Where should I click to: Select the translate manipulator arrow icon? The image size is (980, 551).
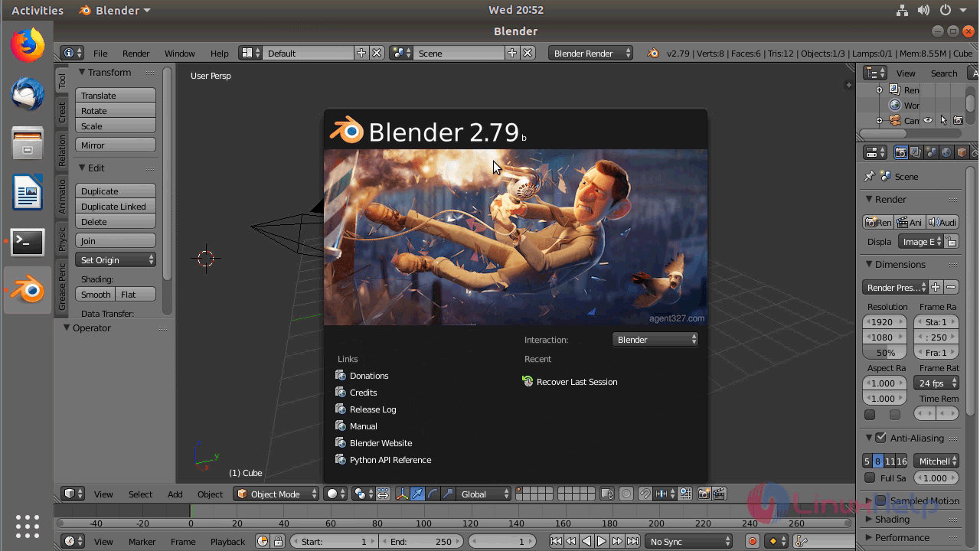pos(417,494)
